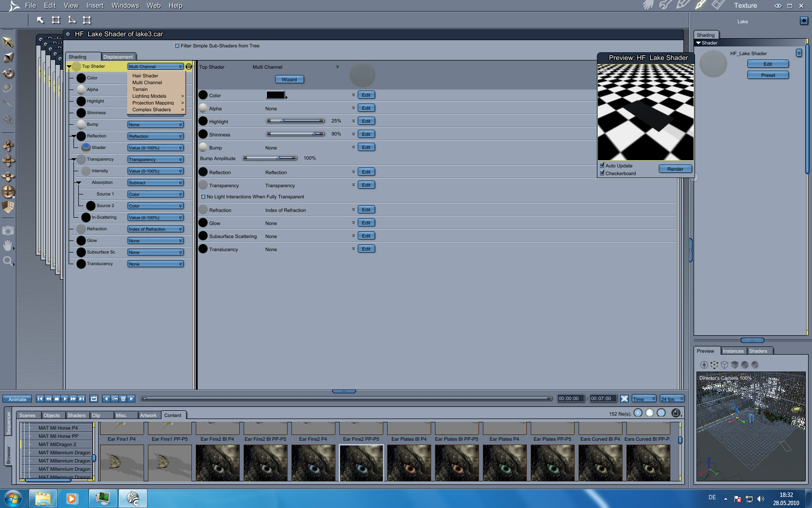Select the Rotate tool in the left toolbar
The height and width of the screenshot is (508, 812).
click(x=8, y=74)
